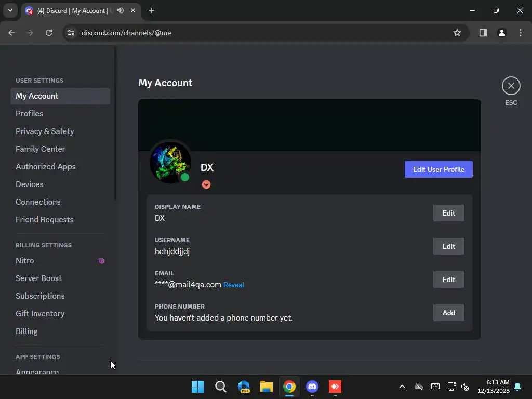Select My Account in settings sidebar
Viewport: 532px width, 399px height.
(x=60, y=96)
